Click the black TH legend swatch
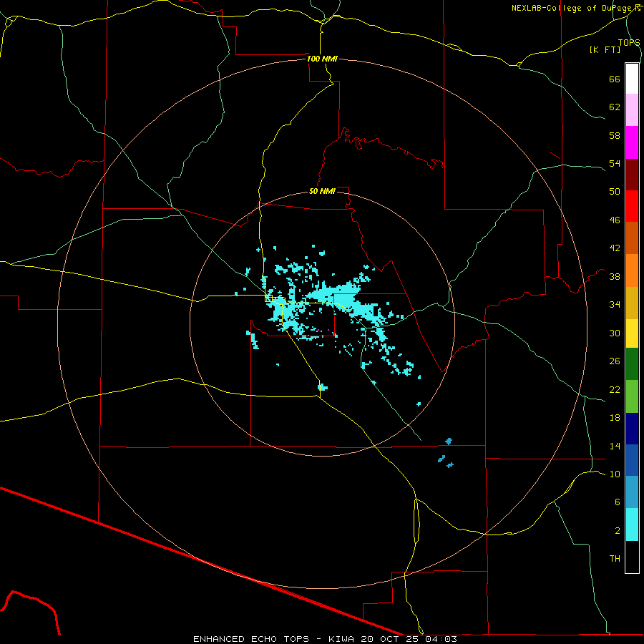Screen dimensions: 644x644 632,557
